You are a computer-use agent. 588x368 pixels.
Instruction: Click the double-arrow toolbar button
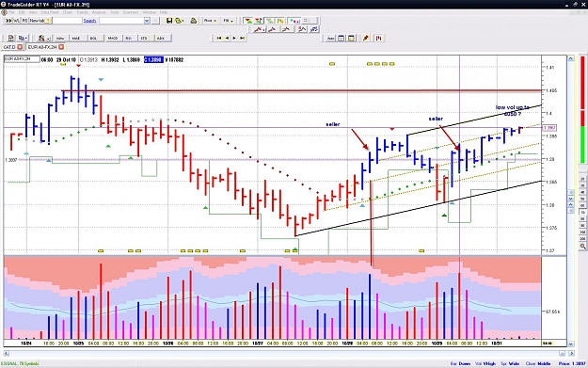tap(8, 21)
